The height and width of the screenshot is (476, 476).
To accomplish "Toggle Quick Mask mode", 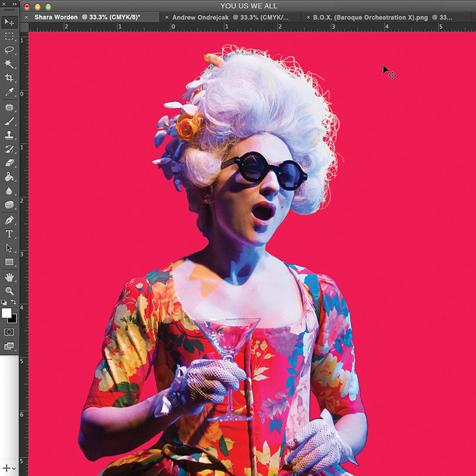I will [x=9, y=332].
